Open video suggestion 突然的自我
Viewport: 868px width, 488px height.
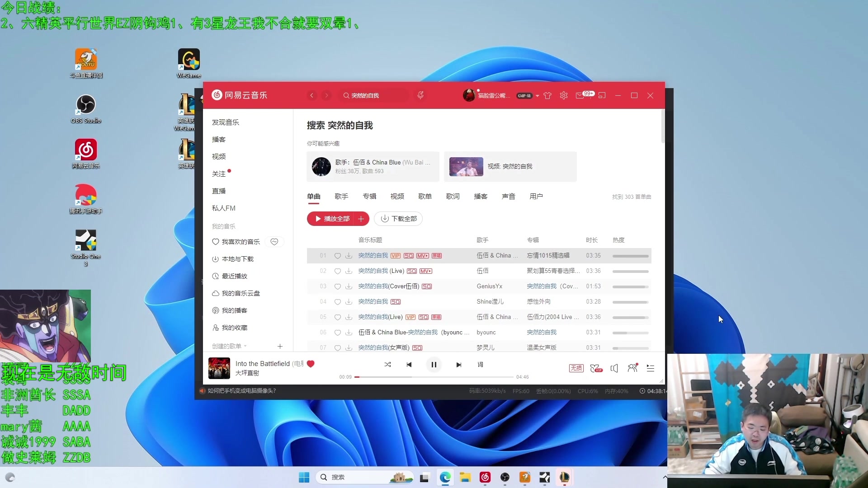(x=510, y=167)
